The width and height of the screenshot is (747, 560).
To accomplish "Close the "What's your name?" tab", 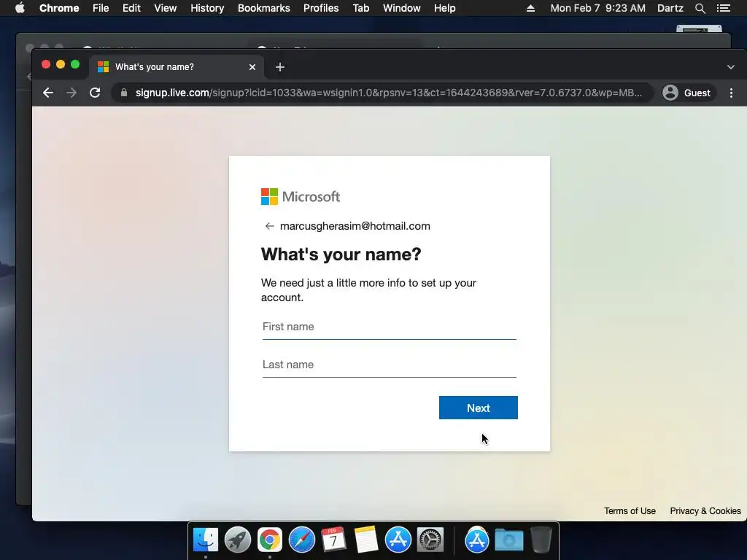I will point(252,67).
